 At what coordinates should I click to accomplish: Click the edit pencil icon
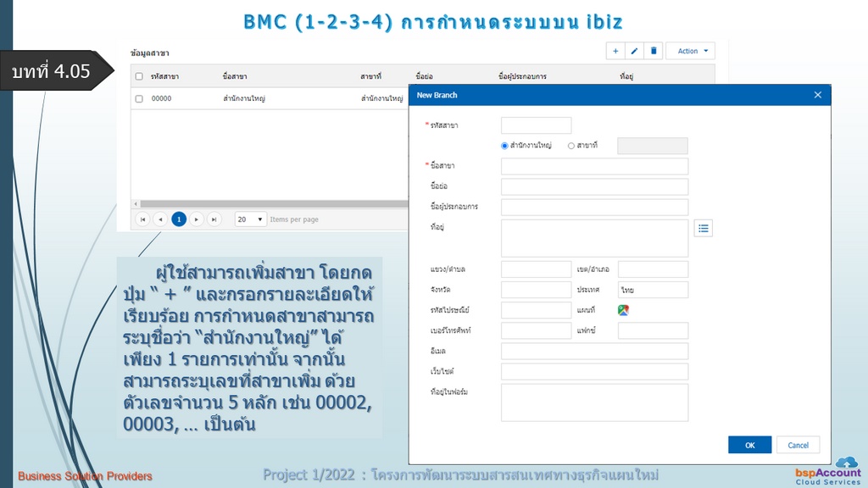point(634,51)
